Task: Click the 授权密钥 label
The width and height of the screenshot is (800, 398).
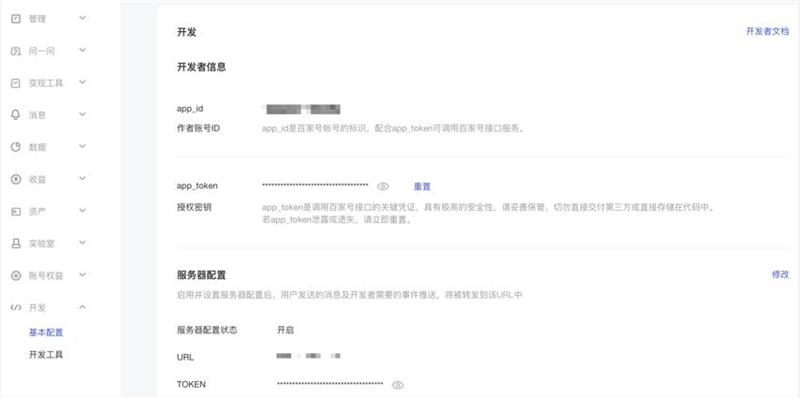Action: tap(194, 208)
